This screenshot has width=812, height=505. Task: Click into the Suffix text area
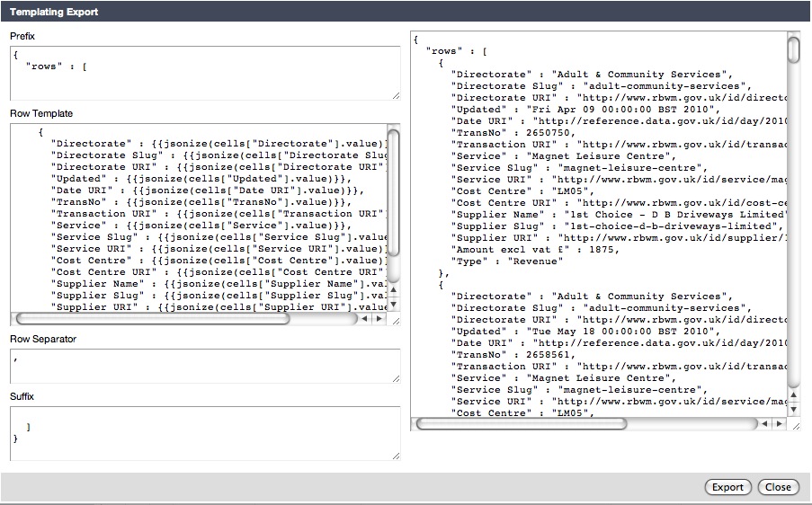[x=205, y=432]
